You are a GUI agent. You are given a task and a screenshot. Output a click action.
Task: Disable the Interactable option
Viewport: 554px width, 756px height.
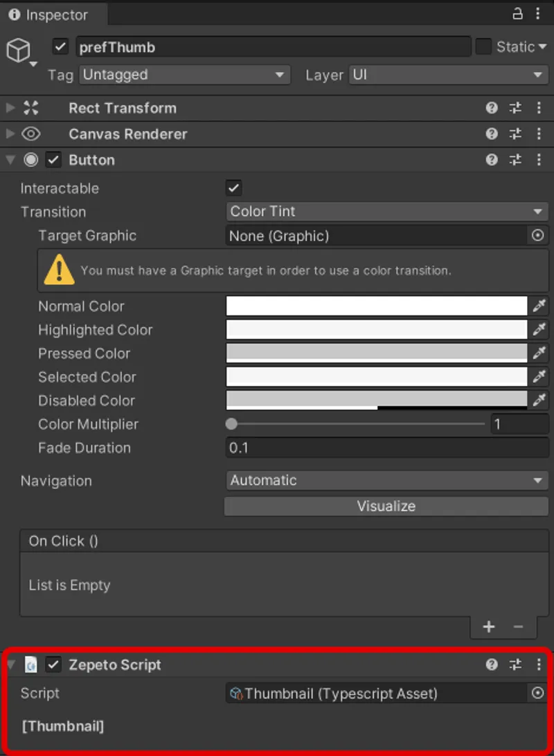[233, 187]
